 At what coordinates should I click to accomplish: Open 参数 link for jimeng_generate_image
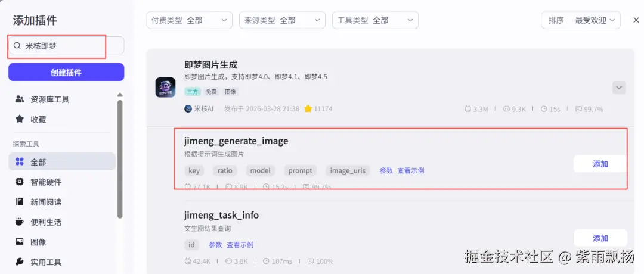pyautogui.click(x=386, y=170)
